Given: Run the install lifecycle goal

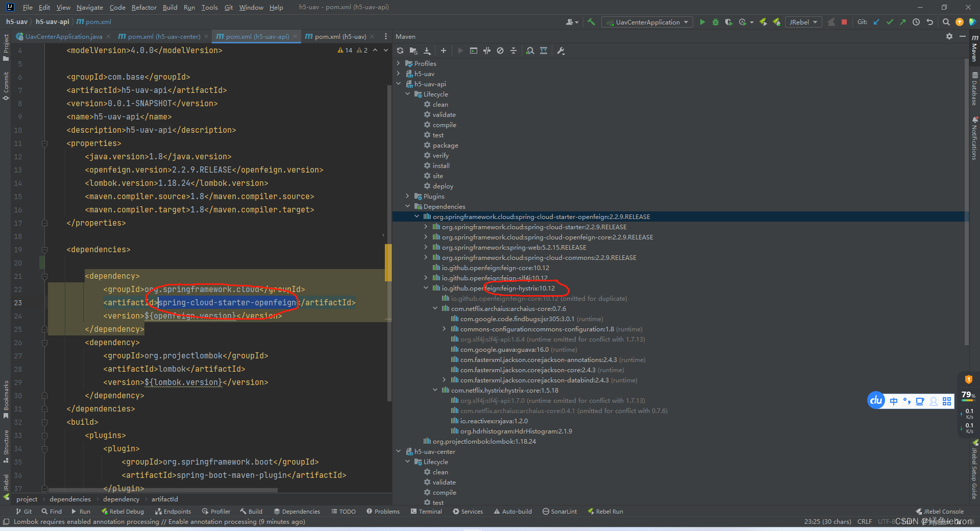Looking at the screenshot, I should coord(440,165).
